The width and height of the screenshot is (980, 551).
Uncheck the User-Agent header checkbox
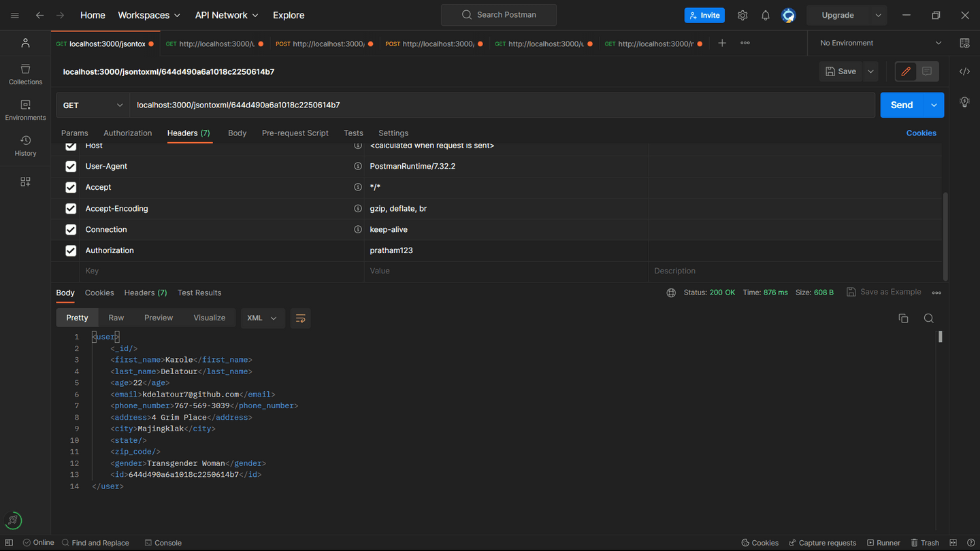click(x=71, y=167)
